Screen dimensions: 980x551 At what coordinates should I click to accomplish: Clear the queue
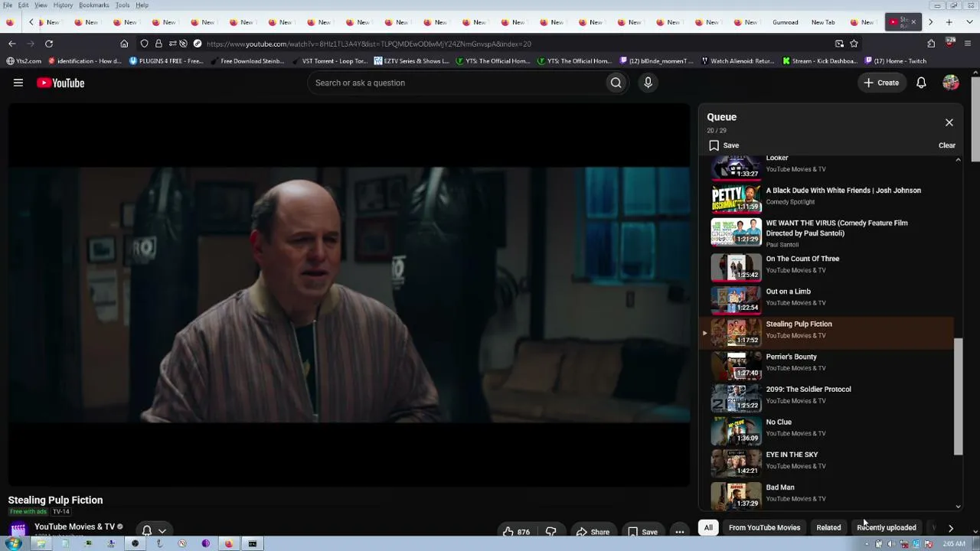point(947,145)
